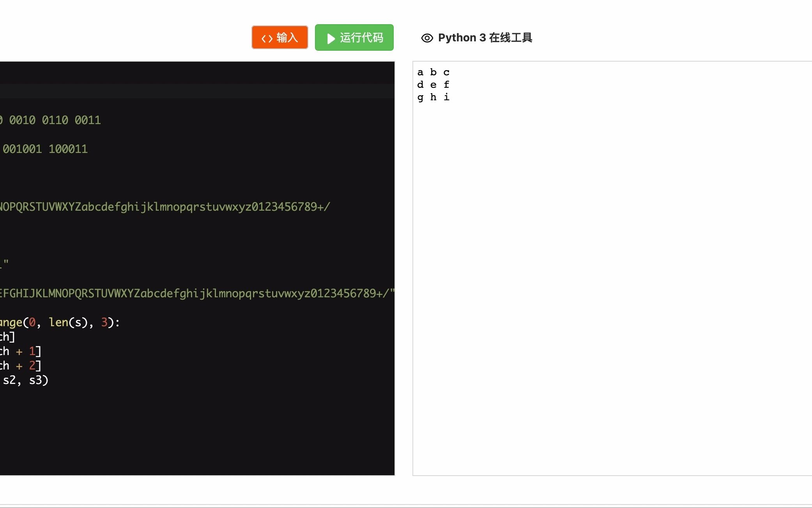This screenshot has height=508, width=812.
Task: Select the code brackets icon on 输入
Action: 268,37
